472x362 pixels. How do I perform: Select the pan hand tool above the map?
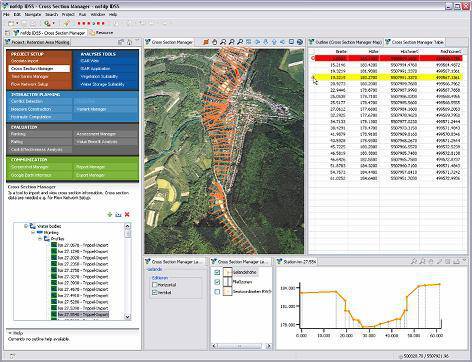[x=214, y=42]
